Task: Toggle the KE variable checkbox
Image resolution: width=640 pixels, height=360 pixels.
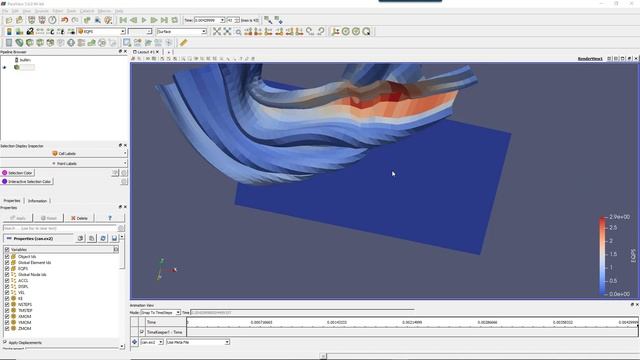Action: point(7,298)
